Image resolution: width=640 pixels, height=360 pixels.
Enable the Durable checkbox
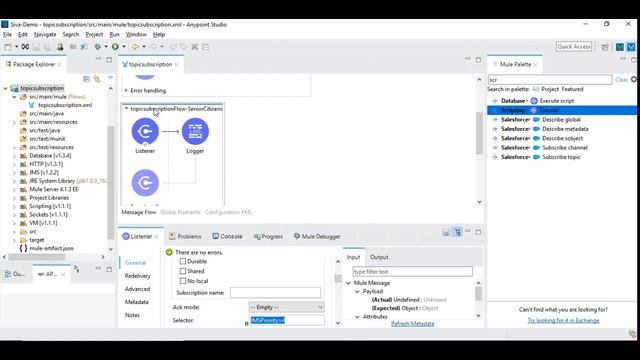point(183,261)
